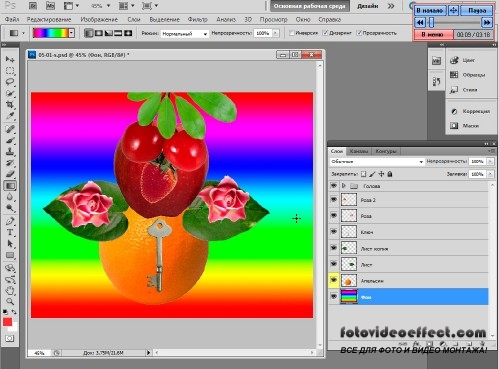This screenshot has width=499, height=369.
Task: Select the Clone Stamp tool
Action: coord(10,152)
